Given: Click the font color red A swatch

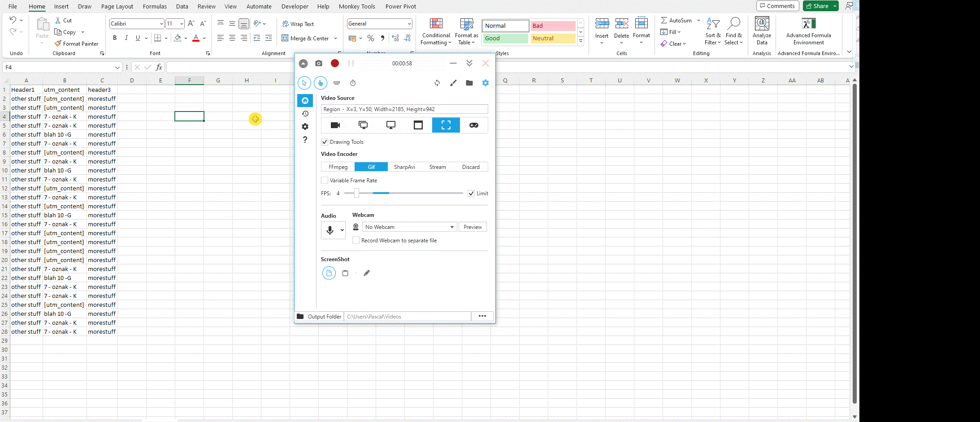Looking at the screenshot, I should pos(196,38).
